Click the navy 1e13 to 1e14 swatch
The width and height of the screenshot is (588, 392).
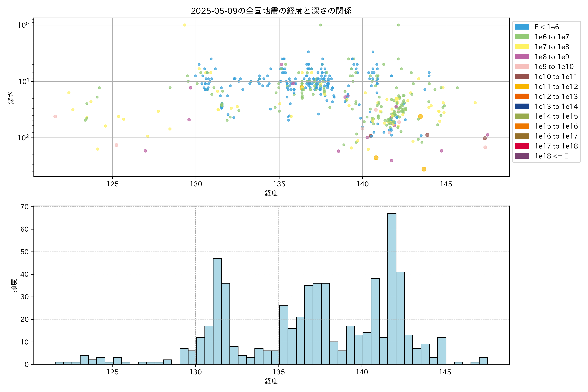[522, 106]
